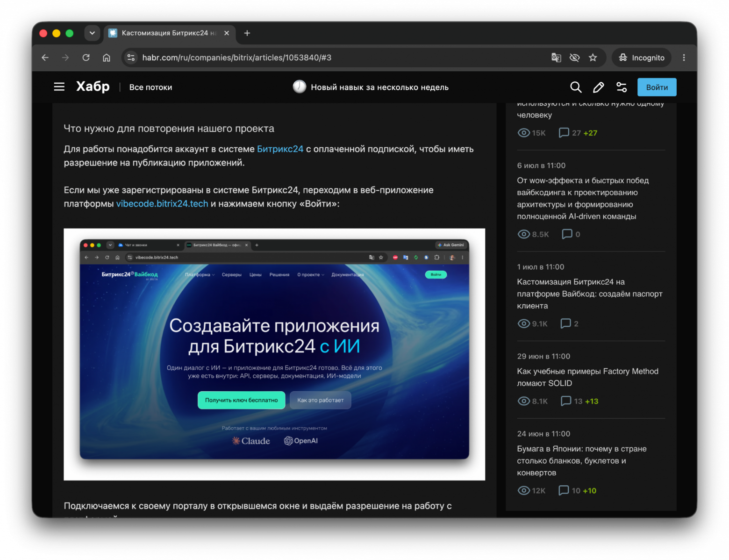Click Серверы menu item in embedded screenshot
The width and height of the screenshot is (729, 560).
coord(231,275)
